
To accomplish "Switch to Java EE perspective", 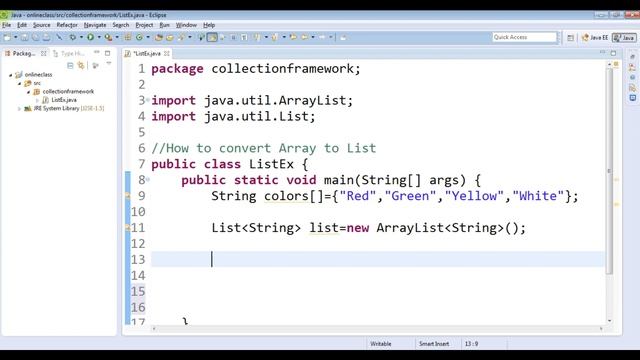I will pyautogui.click(x=595, y=37).
